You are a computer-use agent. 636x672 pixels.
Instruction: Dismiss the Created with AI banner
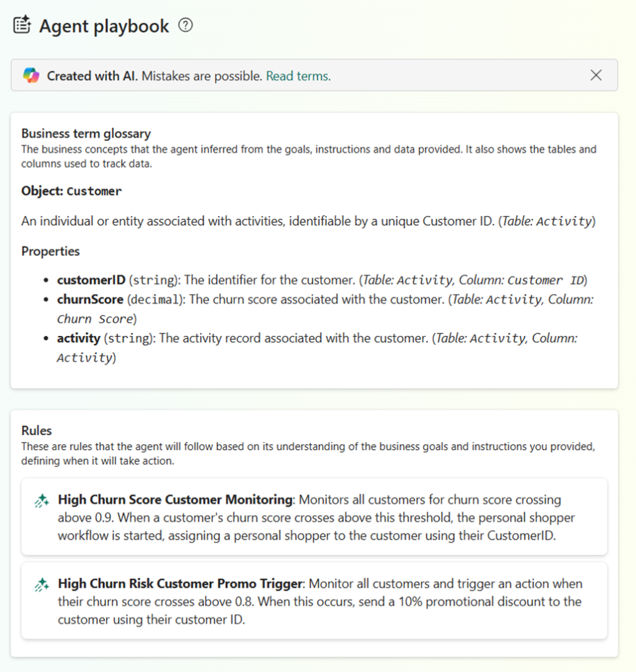click(x=596, y=75)
